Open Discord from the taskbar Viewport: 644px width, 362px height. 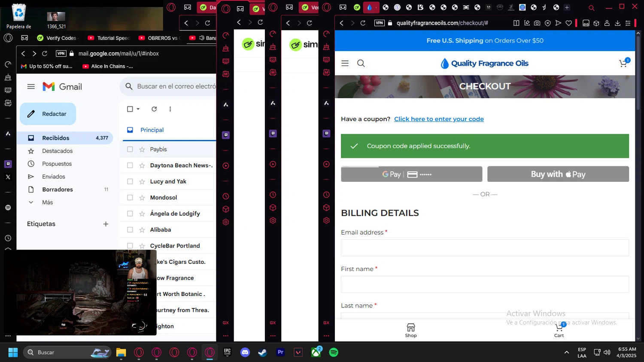245,353
